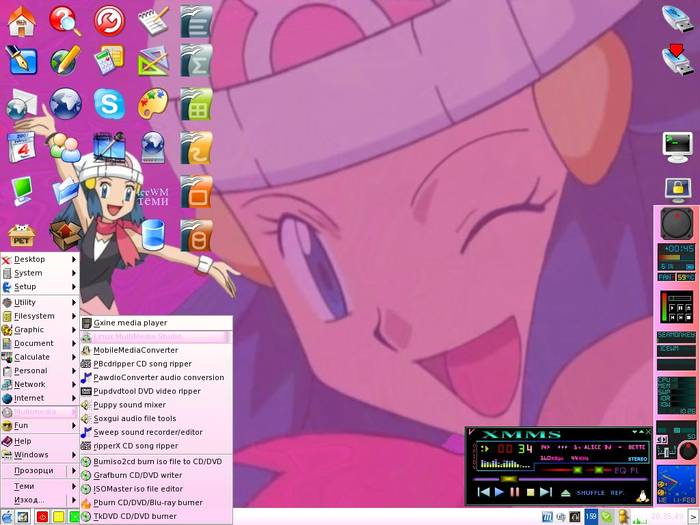Open the calendar icon showing 4
The width and height of the screenshot is (700, 525).
point(21,147)
